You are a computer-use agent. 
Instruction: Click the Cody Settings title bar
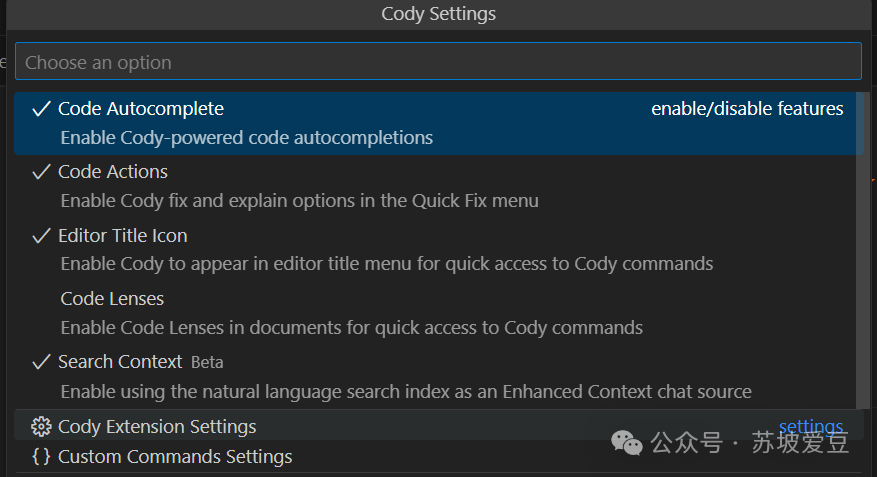(x=438, y=14)
